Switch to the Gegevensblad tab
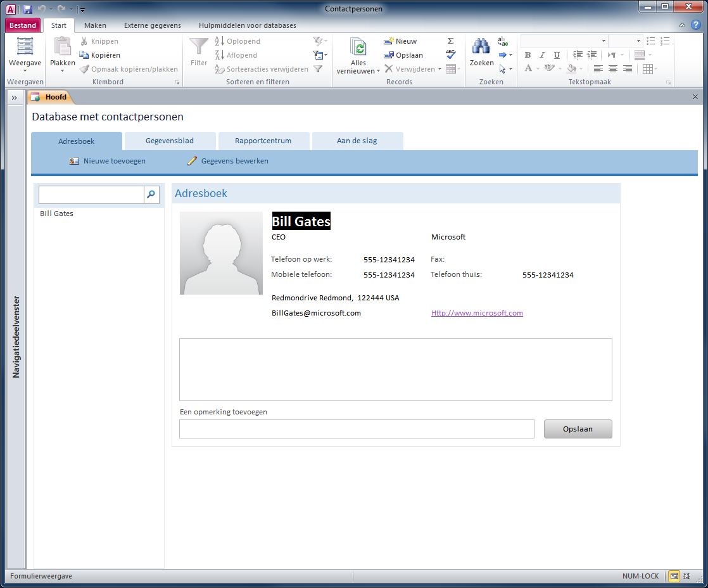The height and width of the screenshot is (588, 708). click(170, 141)
